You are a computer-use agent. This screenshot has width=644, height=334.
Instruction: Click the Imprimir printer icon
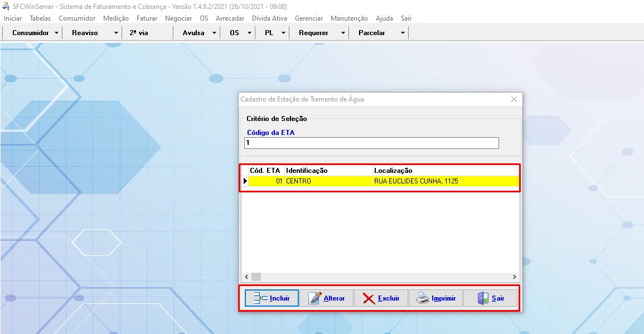[423, 298]
